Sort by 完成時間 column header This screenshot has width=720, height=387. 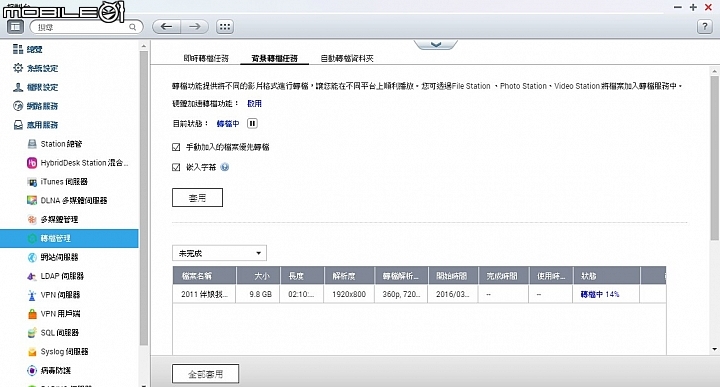pos(503,276)
